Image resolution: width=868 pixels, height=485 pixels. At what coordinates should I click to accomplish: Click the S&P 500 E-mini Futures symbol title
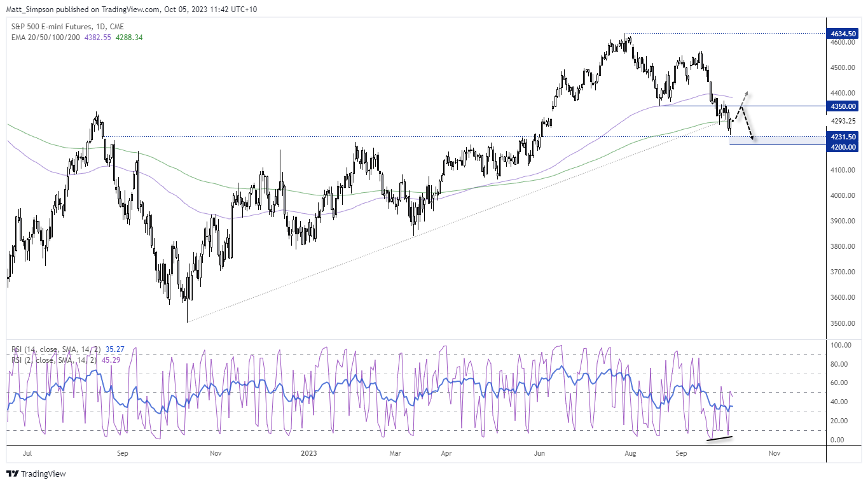66,27
